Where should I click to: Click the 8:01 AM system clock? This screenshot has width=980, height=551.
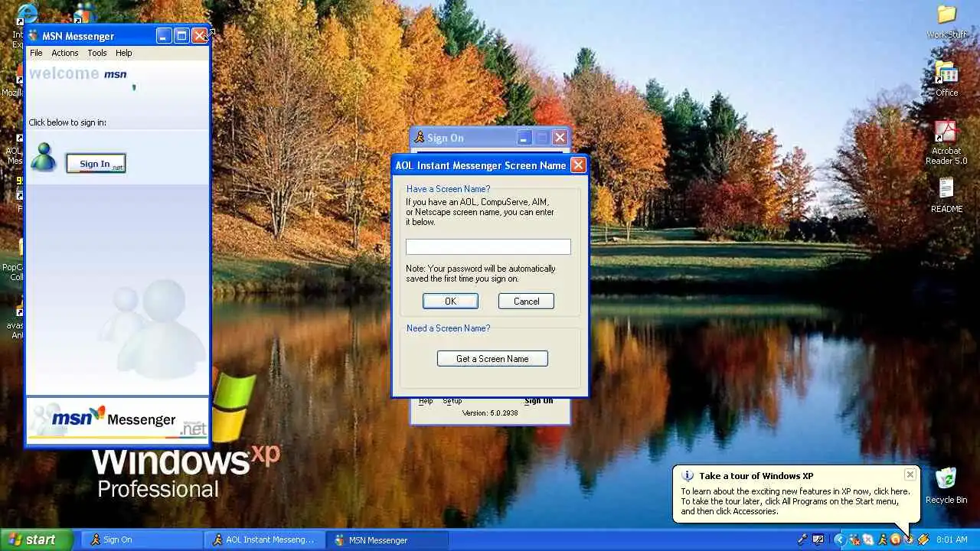(952, 540)
